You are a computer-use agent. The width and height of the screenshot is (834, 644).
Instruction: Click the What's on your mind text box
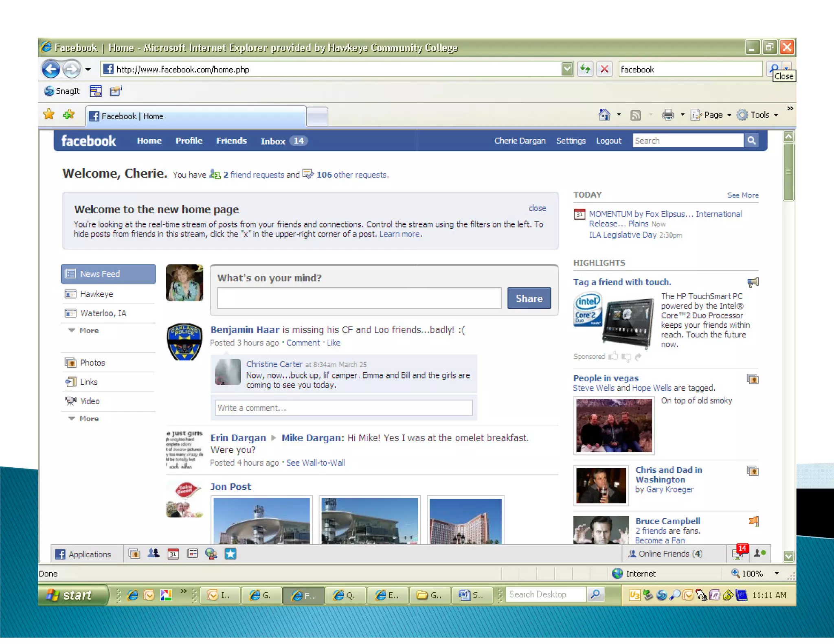[x=359, y=298]
